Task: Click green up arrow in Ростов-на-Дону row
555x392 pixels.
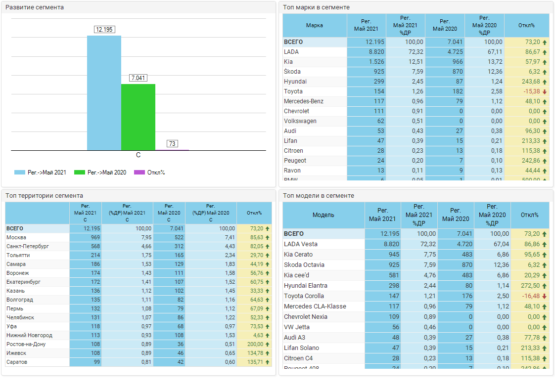Action: (267, 344)
